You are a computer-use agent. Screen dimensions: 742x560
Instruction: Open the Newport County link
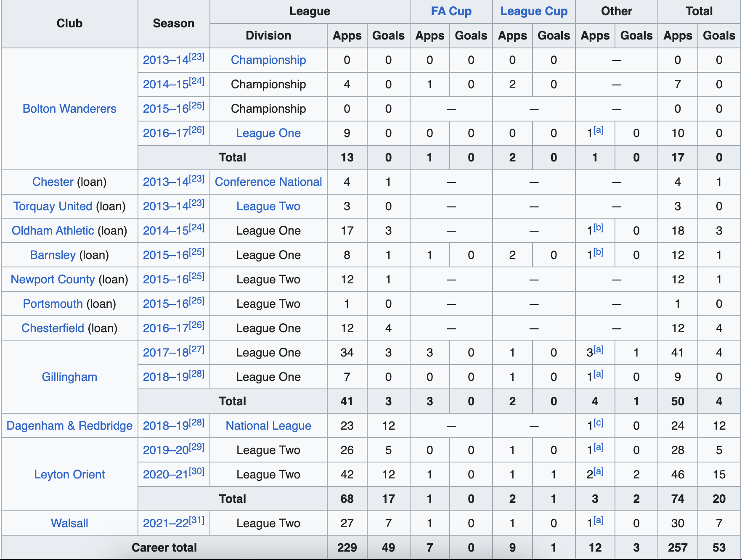[x=53, y=279]
